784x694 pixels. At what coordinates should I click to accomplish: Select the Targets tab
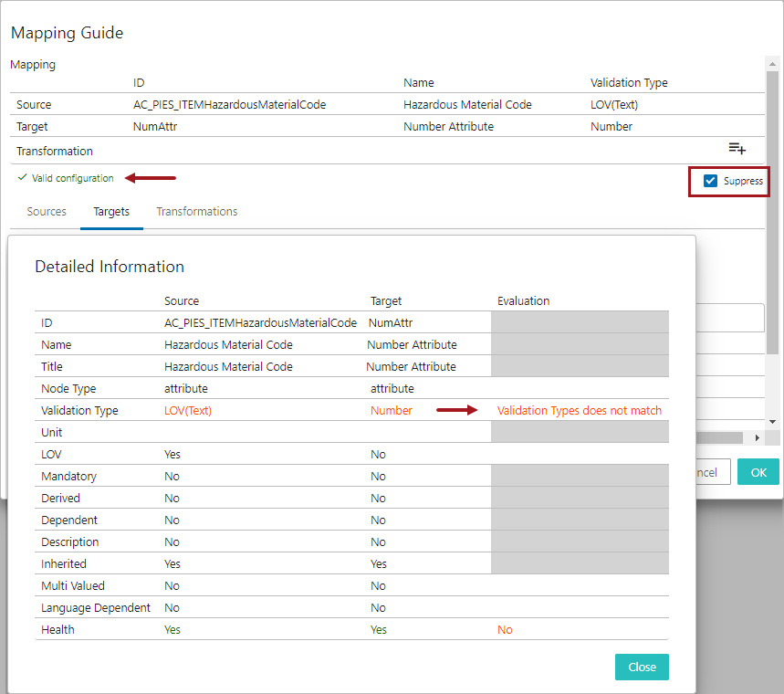pyautogui.click(x=111, y=212)
